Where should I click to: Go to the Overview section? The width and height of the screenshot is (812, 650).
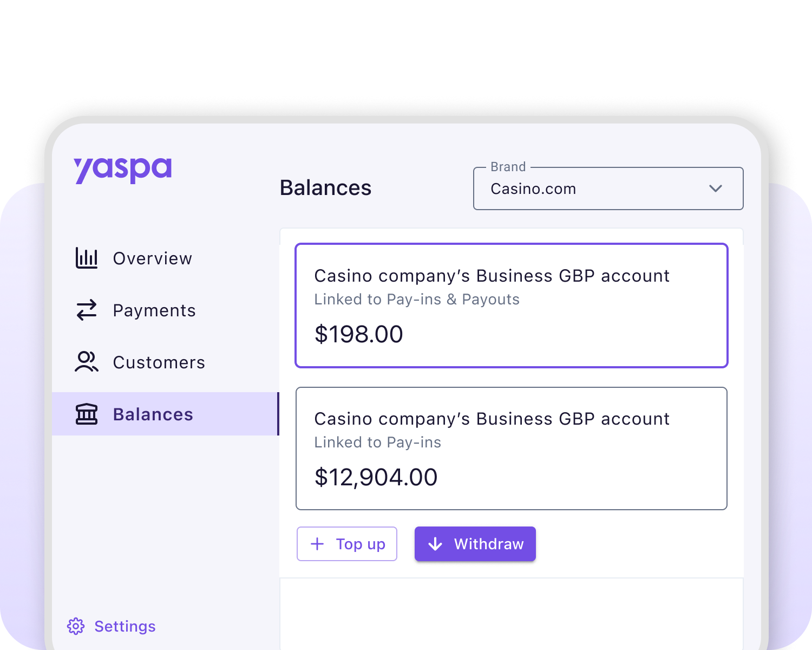click(x=153, y=258)
